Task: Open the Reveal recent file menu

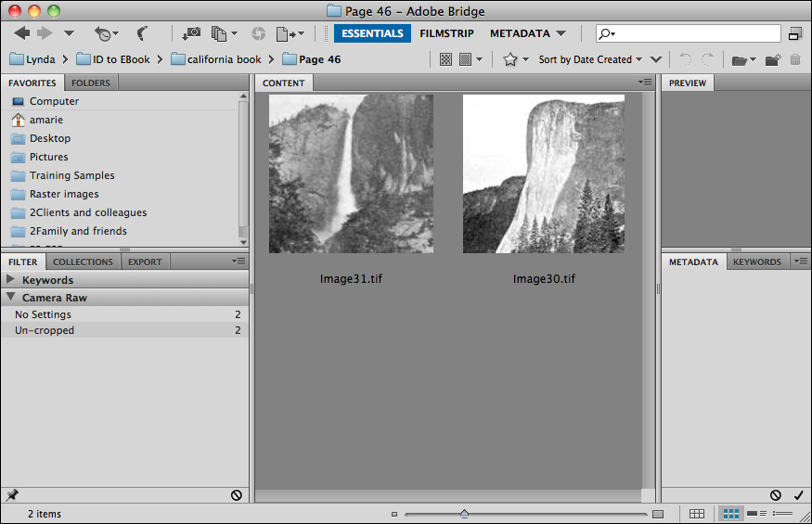Action: point(107,33)
